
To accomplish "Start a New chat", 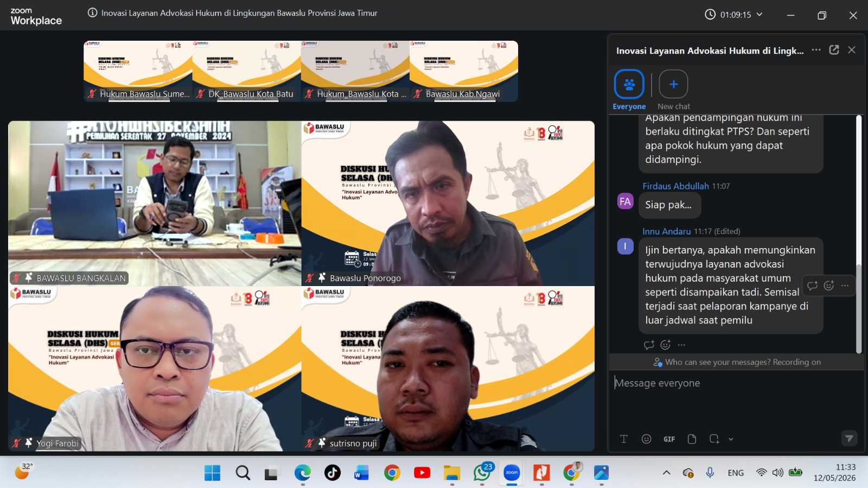I will [673, 90].
